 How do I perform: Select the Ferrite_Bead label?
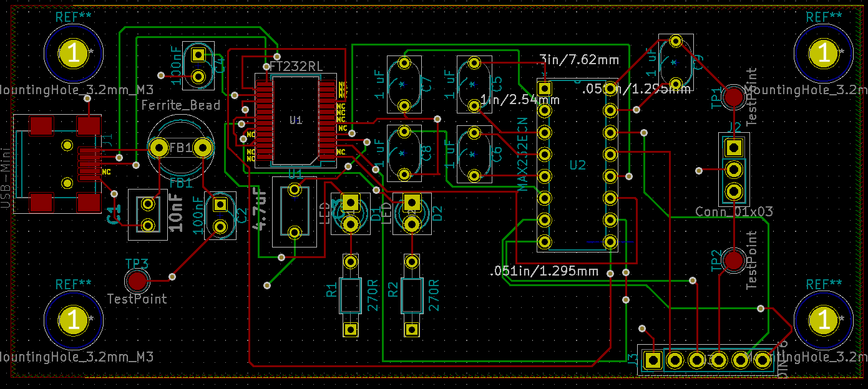[x=181, y=105]
